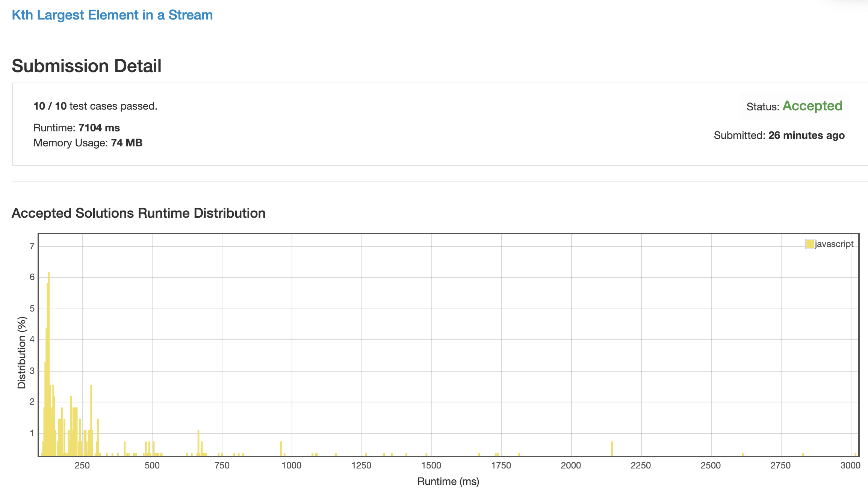Image resolution: width=868 pixels, height=494 pixels.
Task: Click the y-axis label 1
Action: click(x=32, y=433)
